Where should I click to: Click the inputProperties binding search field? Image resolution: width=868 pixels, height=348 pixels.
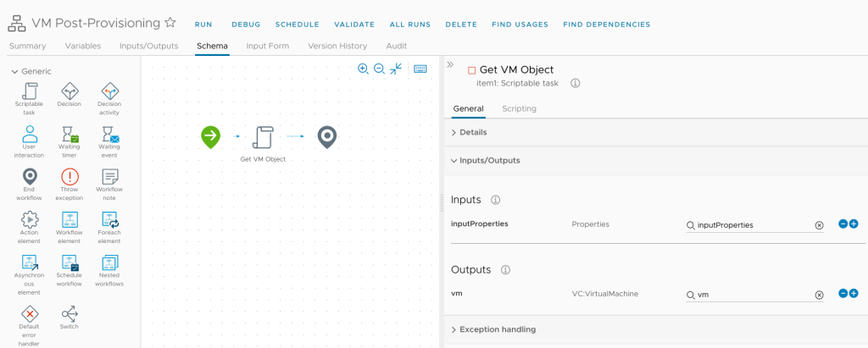point(754,225)
